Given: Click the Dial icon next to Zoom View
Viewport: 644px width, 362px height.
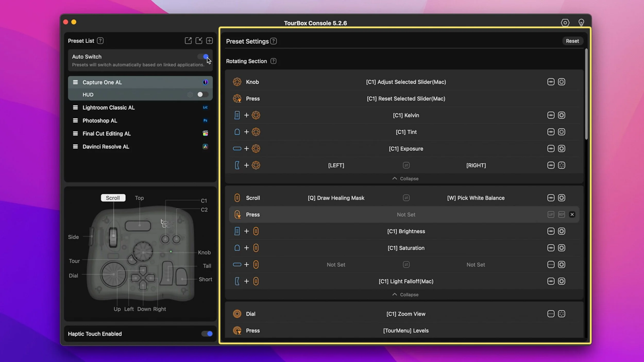Looking at the screenshot, I should pos(237,314).
